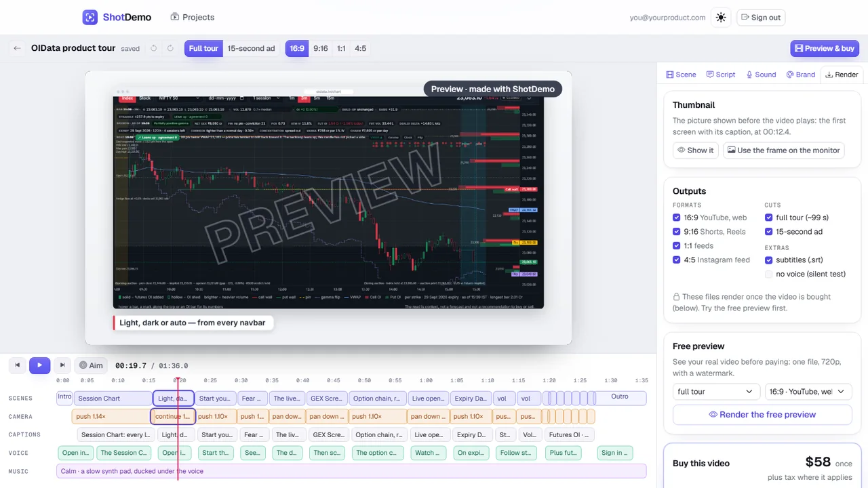
Task: Use the frame on the monitor as thumbnail
Action: 783,150
